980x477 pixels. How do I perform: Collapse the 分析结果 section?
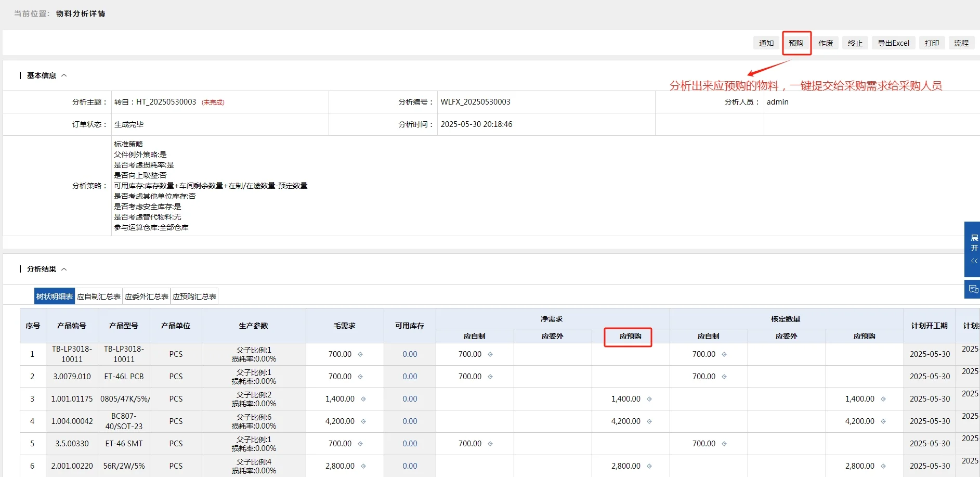[x=64, y=269]
